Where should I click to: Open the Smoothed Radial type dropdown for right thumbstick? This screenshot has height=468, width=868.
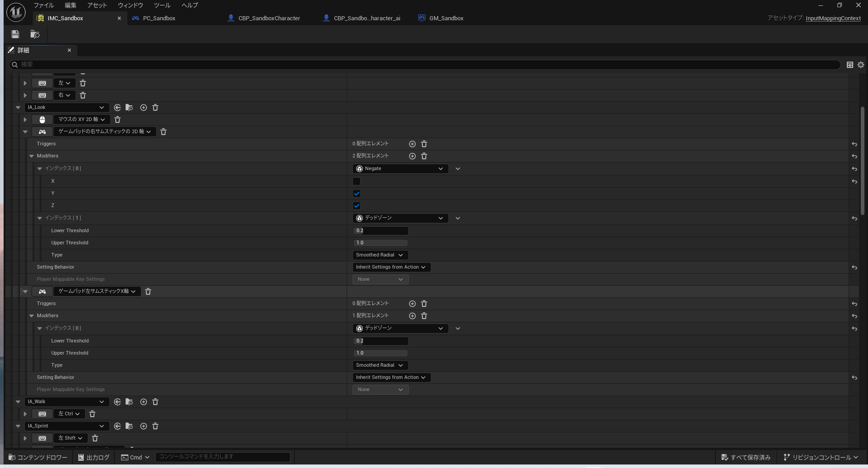380,255
